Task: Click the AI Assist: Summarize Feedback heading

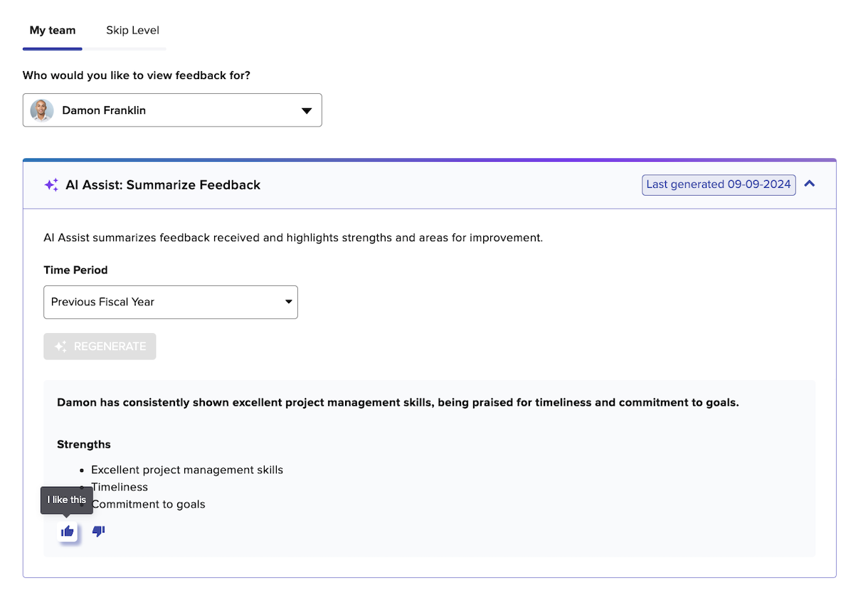Action: (x=163, y=185)
